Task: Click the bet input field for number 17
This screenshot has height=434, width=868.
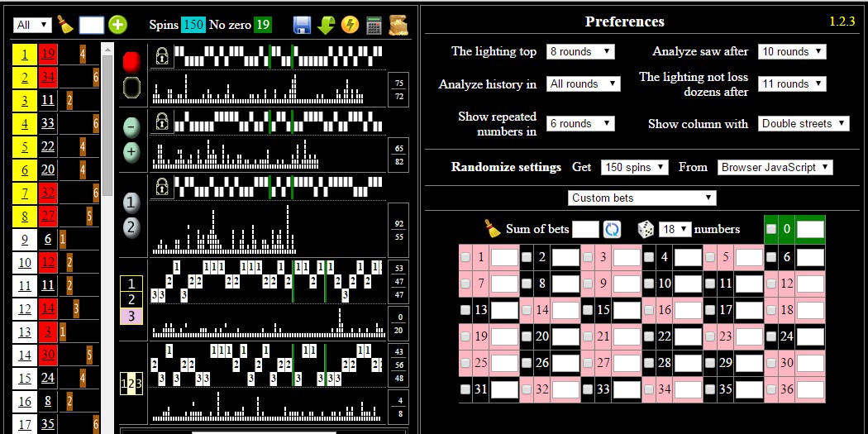Action: [x=750, y=310]
